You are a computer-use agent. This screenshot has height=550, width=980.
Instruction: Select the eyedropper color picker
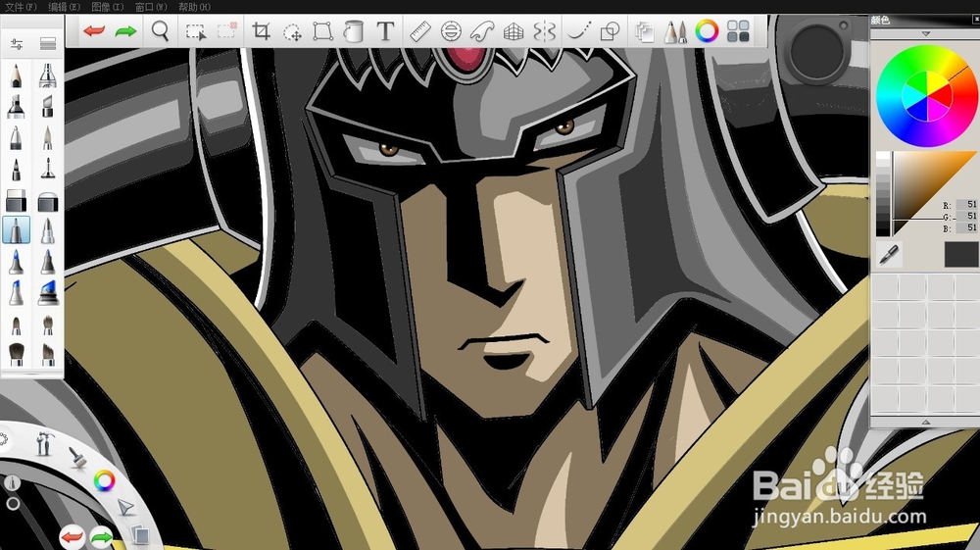(888, 254)
